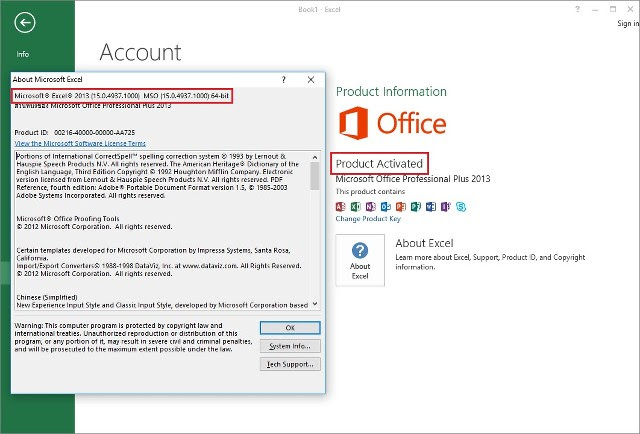640x434 pixels.
Task: Click the 'Microsoft Office Proofing Tools' line
Action: (x=68, y=219)
